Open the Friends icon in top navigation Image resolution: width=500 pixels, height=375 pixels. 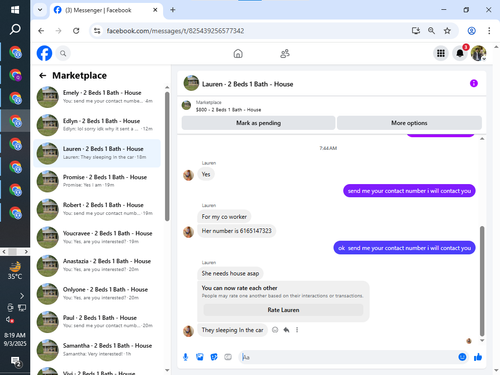[x=285, y=53]
